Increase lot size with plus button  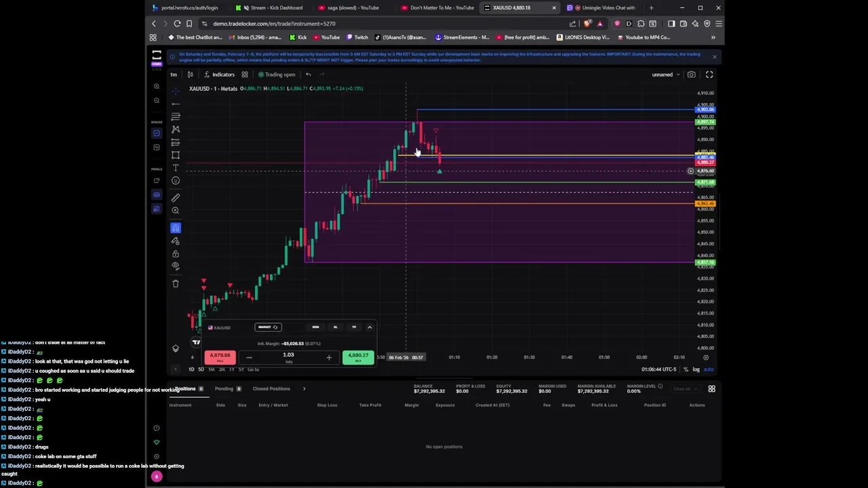point(329,357)
